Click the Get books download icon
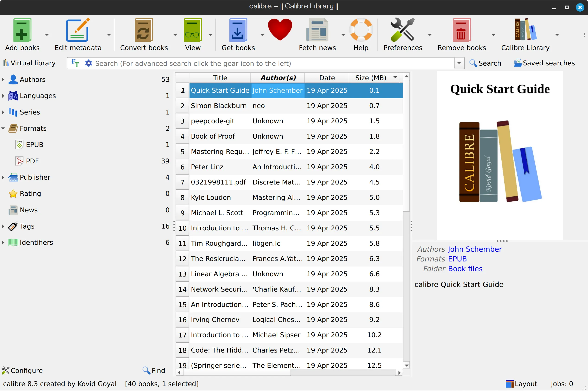588x391 pixels. tap(238, 30)
